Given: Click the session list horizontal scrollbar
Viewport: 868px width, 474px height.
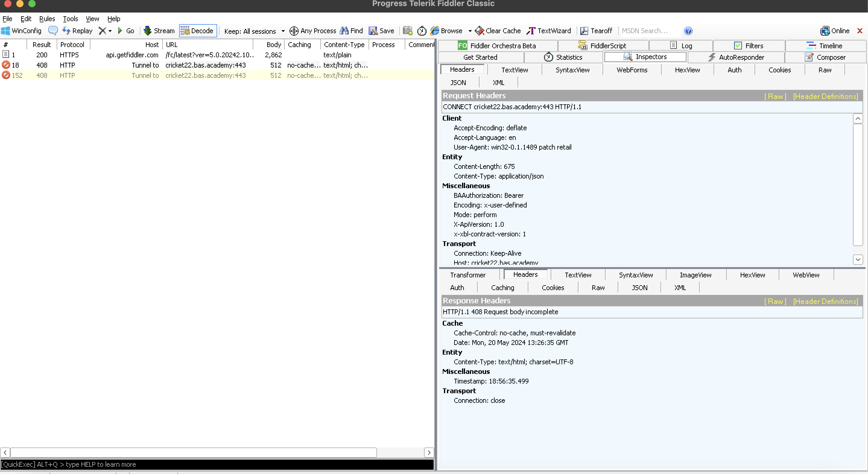Looking at the screenshot, I should pyautogui.click(x=193, y=452).
